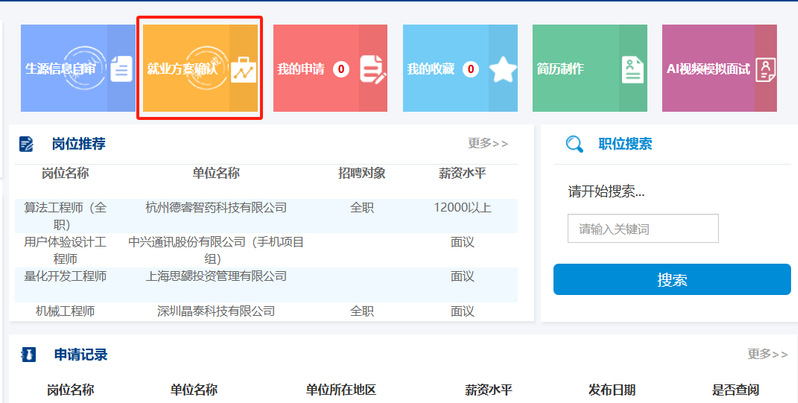Image resolution: width=798 pixels, height=403 pixels.
Task: Click 上海思勰投资管理有限公司 company name
Action: click(216, 276)
